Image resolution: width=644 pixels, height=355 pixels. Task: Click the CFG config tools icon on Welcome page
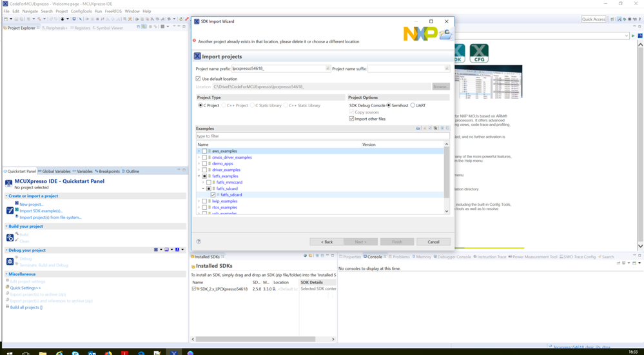coord(479,54)
